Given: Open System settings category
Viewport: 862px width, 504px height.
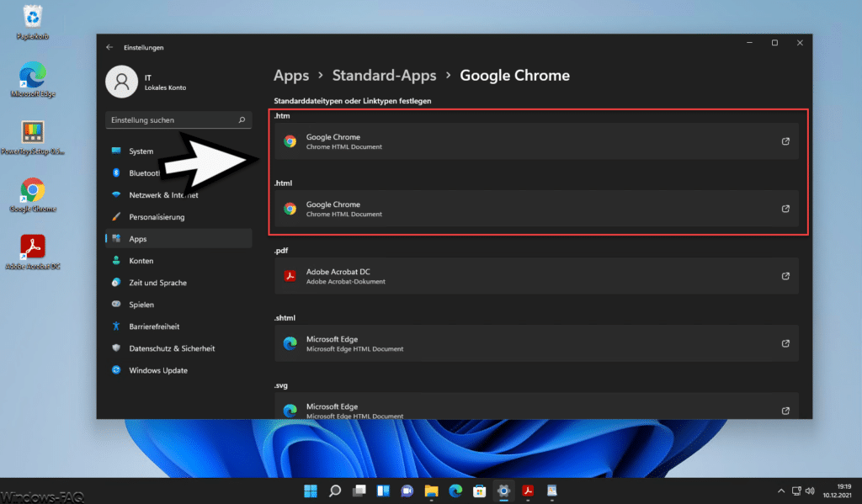Looking at the screenshot, I should pyautogui.click(x=178, y=151).
